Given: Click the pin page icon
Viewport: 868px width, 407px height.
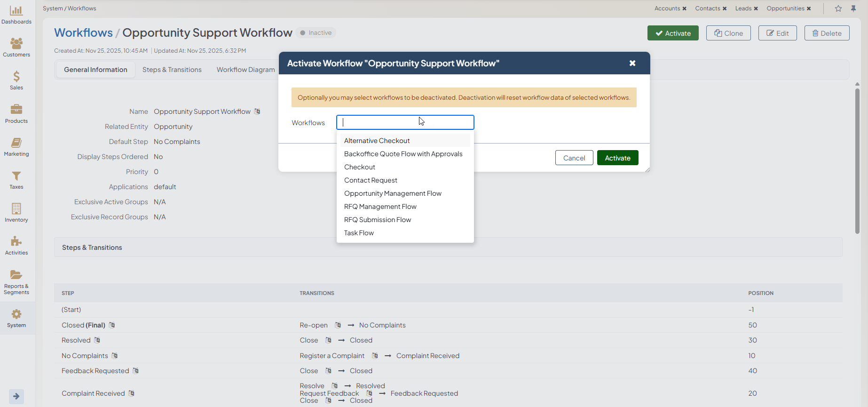Looking at the screenshot, I should click(853, 8).
